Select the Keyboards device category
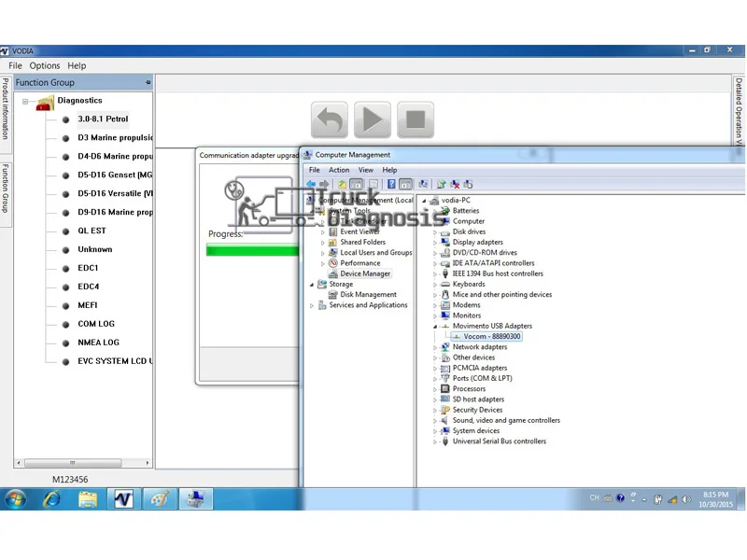 tap(469, 284)
